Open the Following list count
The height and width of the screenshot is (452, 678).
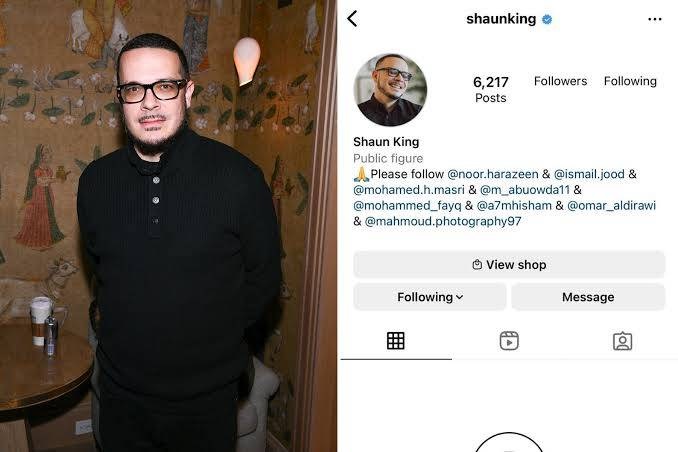pos(630,81)
